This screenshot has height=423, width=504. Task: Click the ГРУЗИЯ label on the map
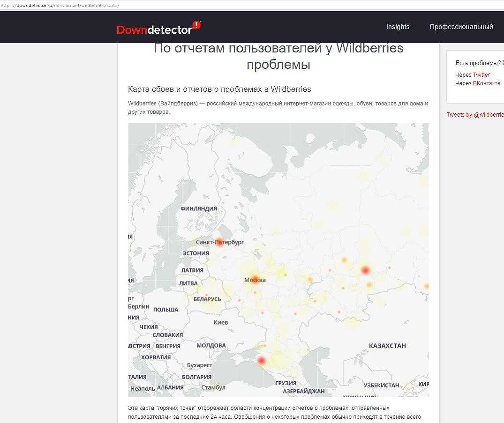coord(286,383)
